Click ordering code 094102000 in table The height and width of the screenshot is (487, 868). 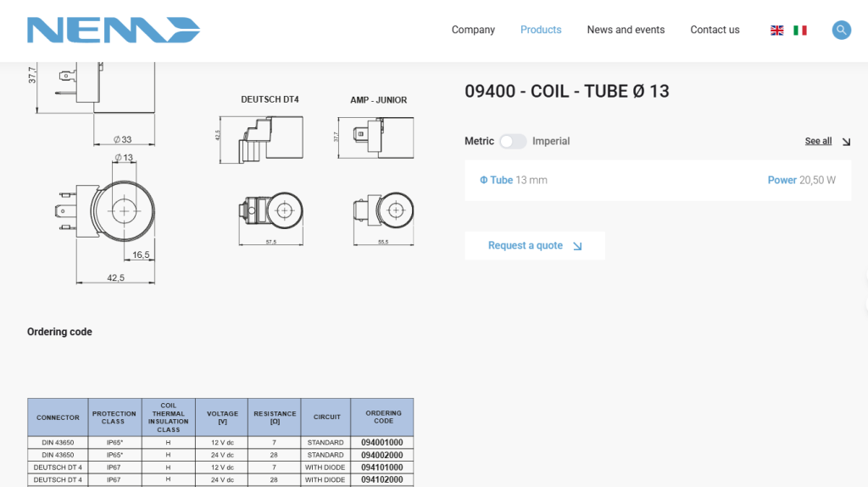click(381, 480)
